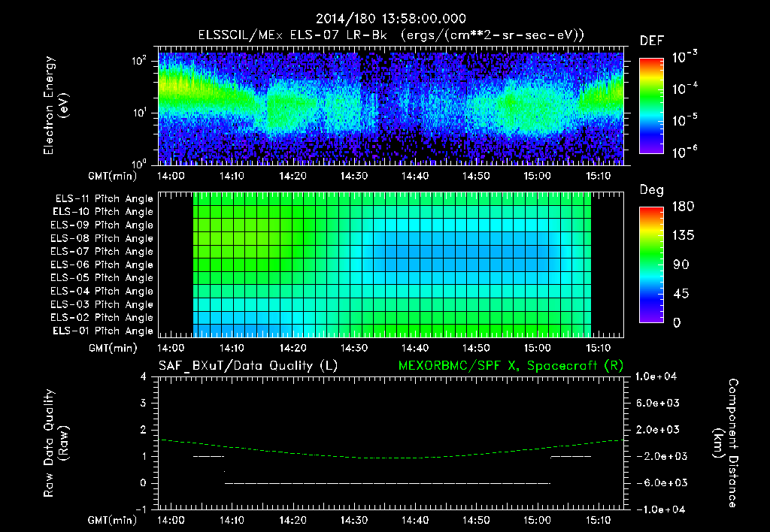Click the 10^-6 value on DEF colorbar
The image size is (770, 532).
684,152
